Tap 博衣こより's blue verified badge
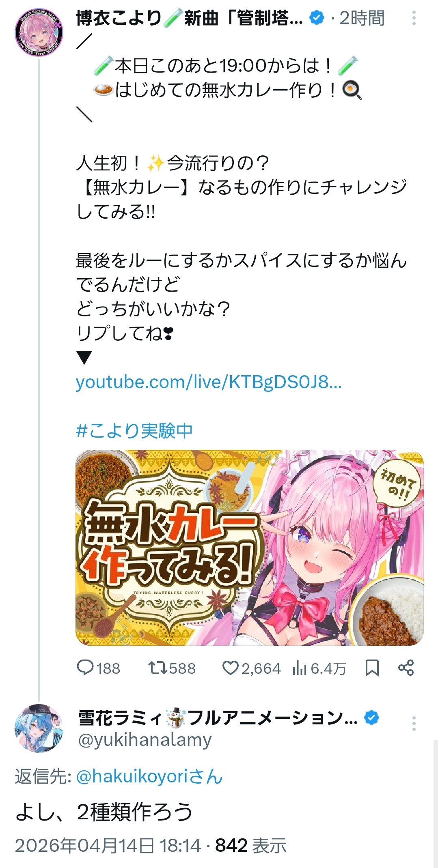The image size is (438, 868). tap(317, 17)
